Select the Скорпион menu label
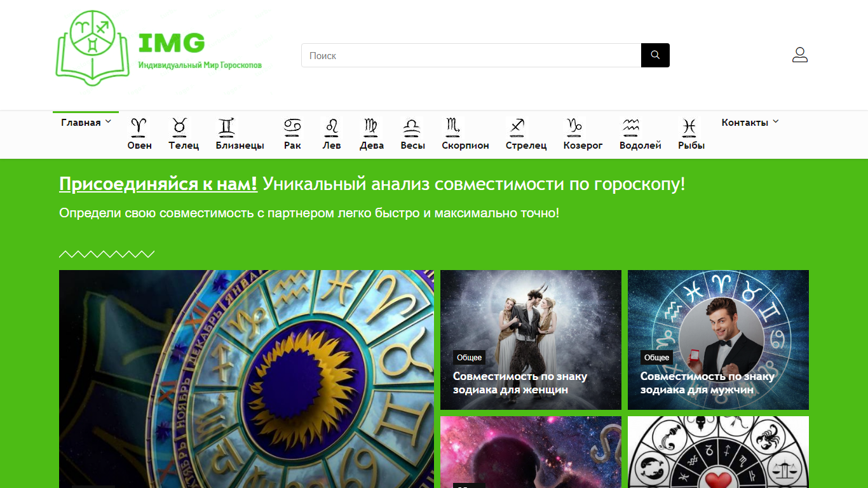 (466, 146)
